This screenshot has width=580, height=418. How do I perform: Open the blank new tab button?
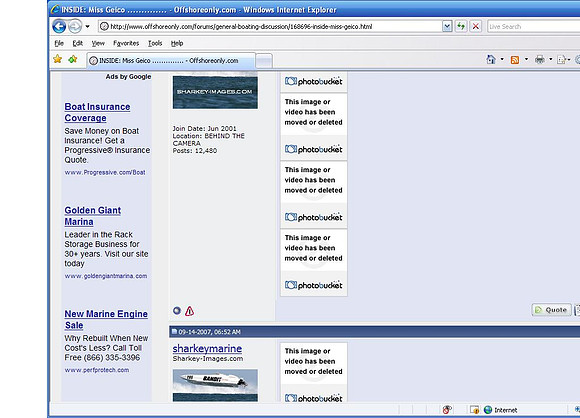(x=264, y=61)
